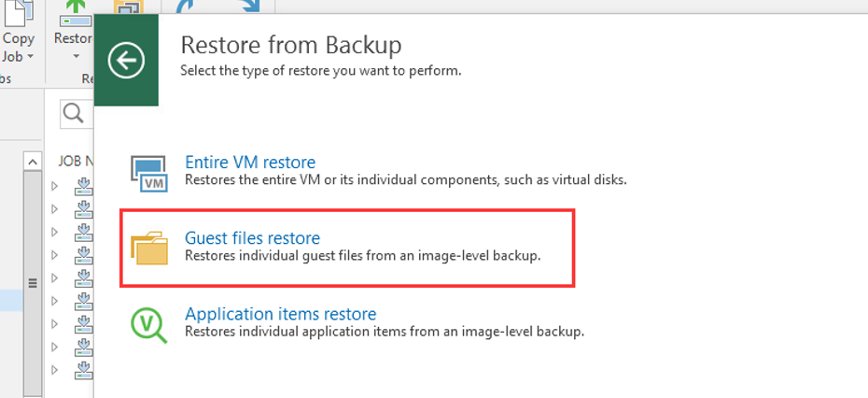Click the Guest files restore folder icon
The height and width of the screenshot is (398, 868).
149,248
